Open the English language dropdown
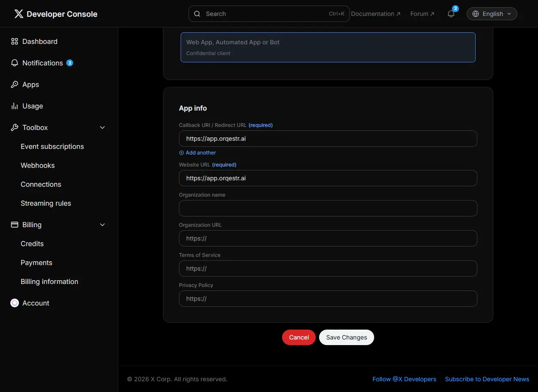 tap(492, 14)
